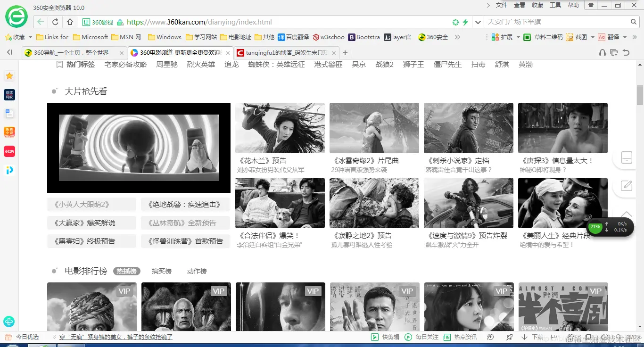This screenshot has width=644, height=347.
Task: Select the 周星驰 hot tag
Action: (167, 65)
